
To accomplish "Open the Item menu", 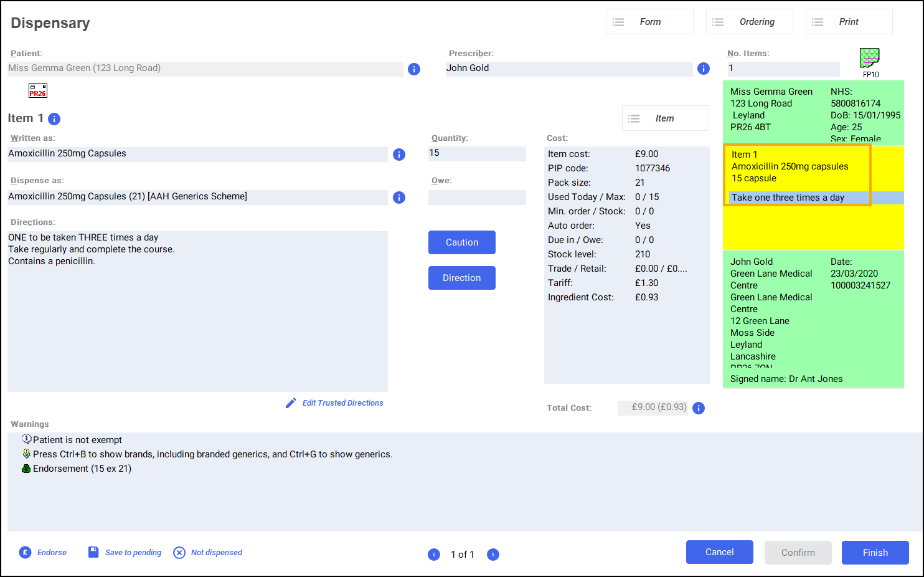I will [x=665, y=118].
